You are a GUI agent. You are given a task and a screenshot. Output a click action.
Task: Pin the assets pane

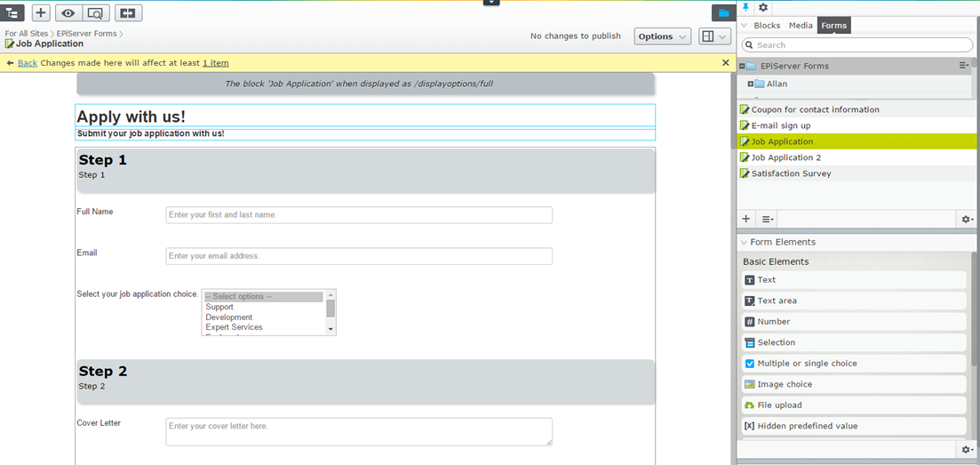[746, 7]
